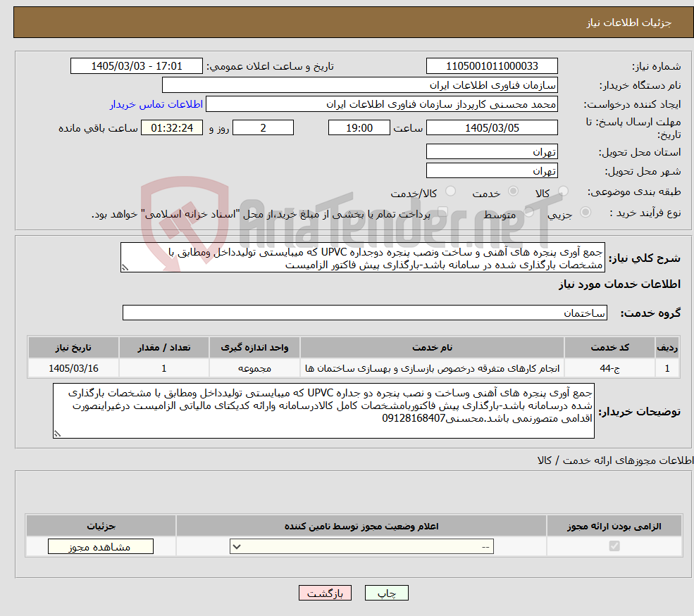Click the resize handle of general description box
694x616 pixels.
click(125, 268)
